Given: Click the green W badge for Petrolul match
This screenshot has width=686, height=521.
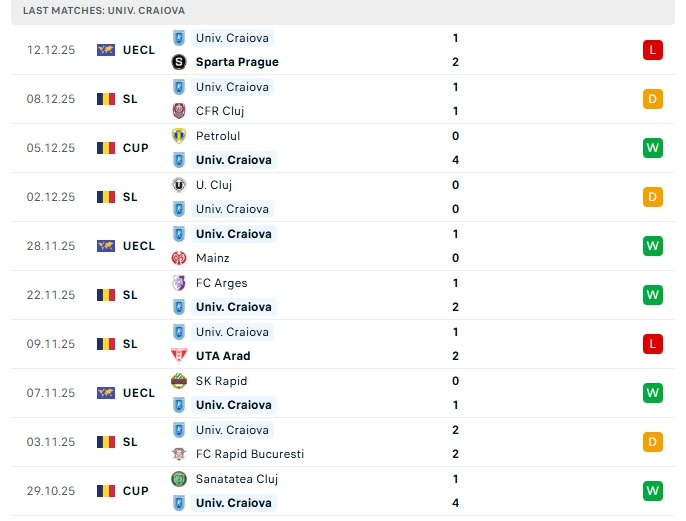Looking at the screenshot, I should pos(653,148).
